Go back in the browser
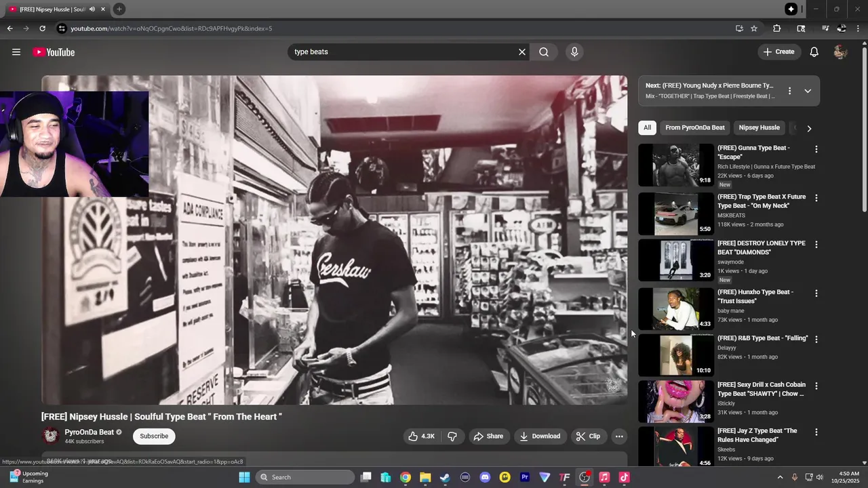 (x=9, y=28)
